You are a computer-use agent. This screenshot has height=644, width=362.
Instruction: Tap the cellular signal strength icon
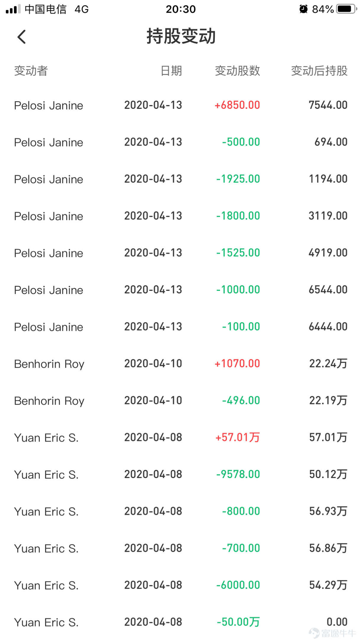click(x=13, y=9)
